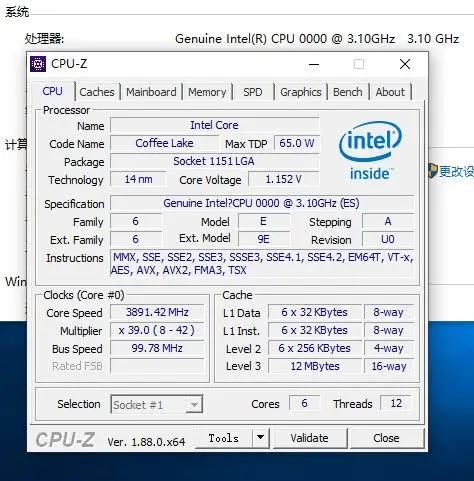Screen dimensions: 474x481
Task: Click the Bus Speed value '99.78 MHz'
Action: pos(157,348)
